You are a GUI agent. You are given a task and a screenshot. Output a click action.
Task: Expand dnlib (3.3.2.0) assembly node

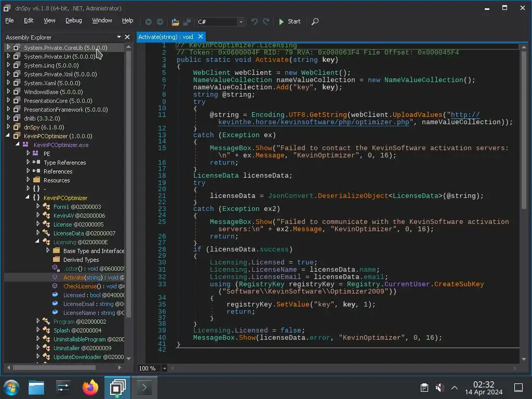[8, 118]
